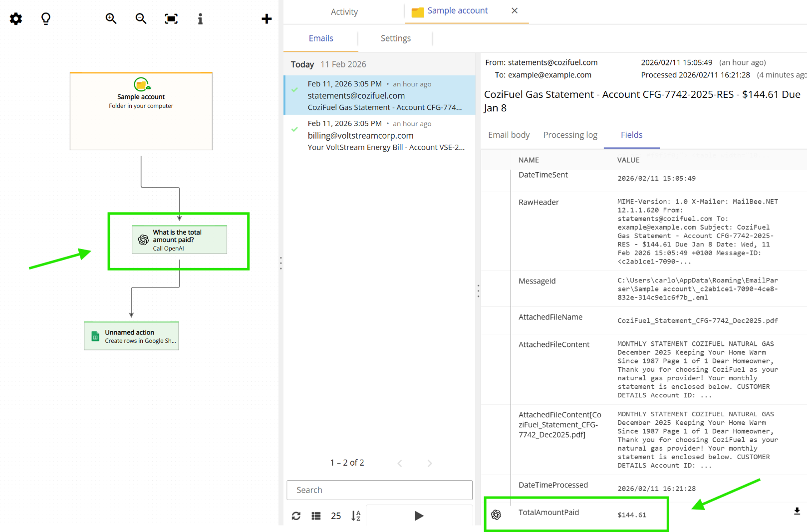Open the list view icon near search
807x532 pixels.
[316, 516]
